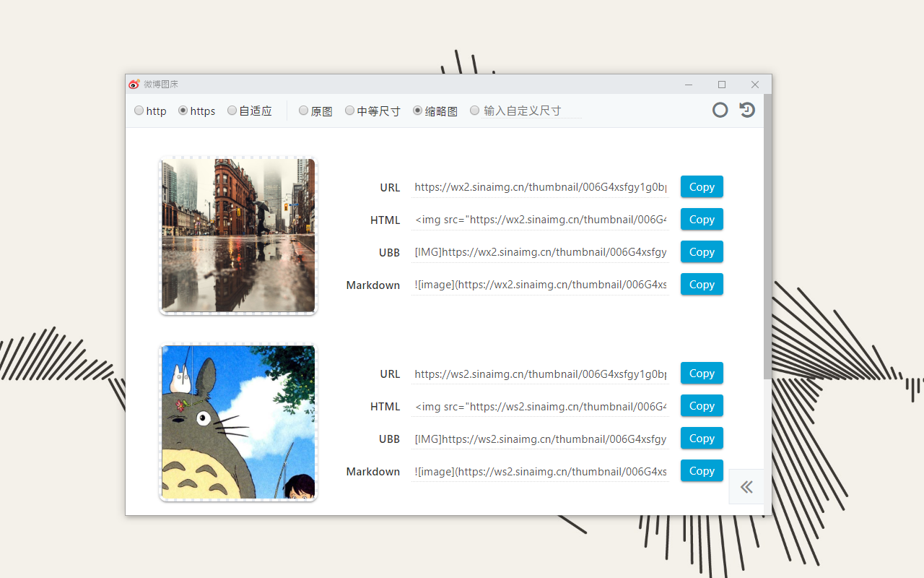Click the circle upload status icon top right

(720, 110)
